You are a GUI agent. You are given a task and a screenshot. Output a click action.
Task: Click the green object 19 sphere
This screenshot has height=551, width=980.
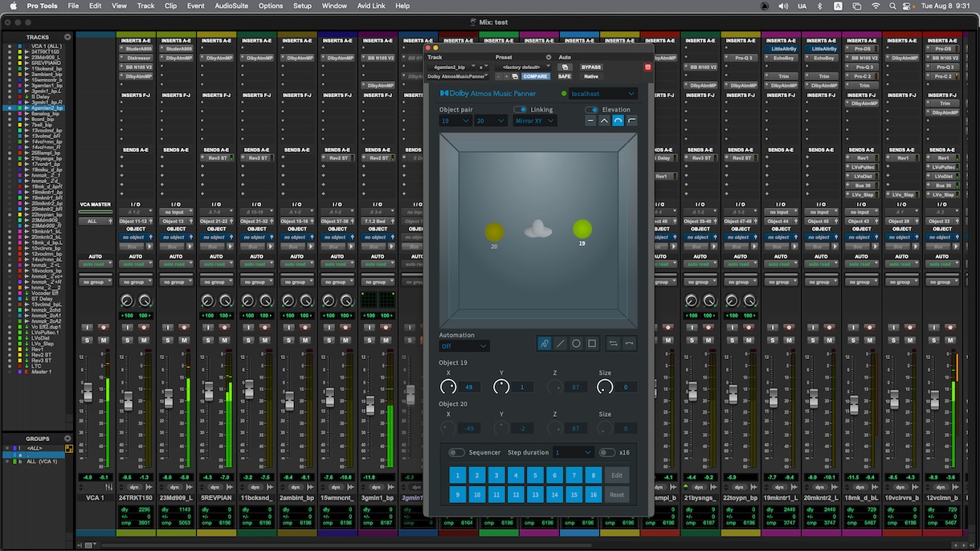pos(582,229)
